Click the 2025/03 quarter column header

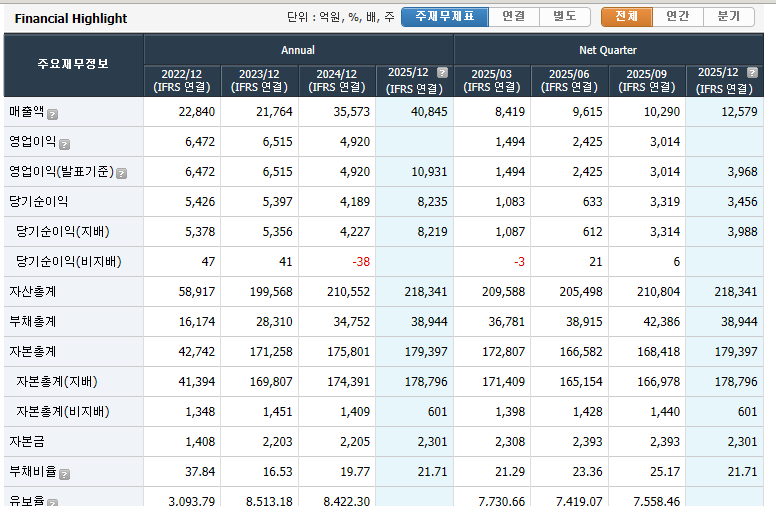pos(491,81)
